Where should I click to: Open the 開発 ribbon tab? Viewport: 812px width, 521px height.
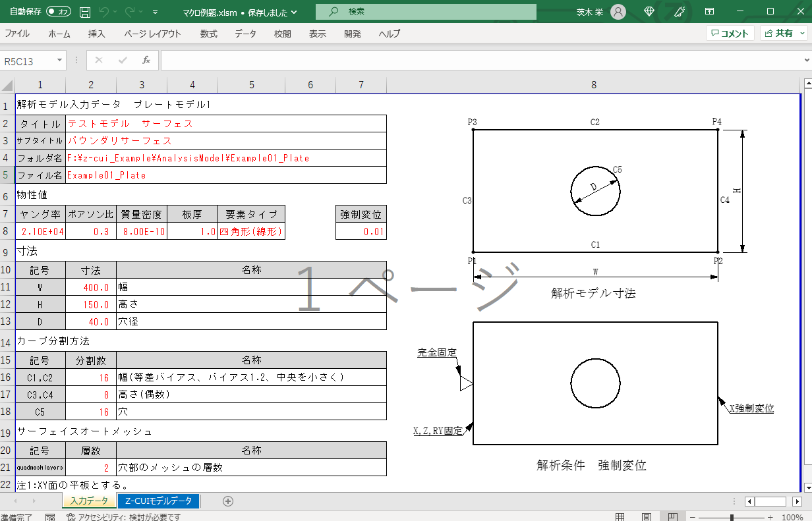pos(352,33)
